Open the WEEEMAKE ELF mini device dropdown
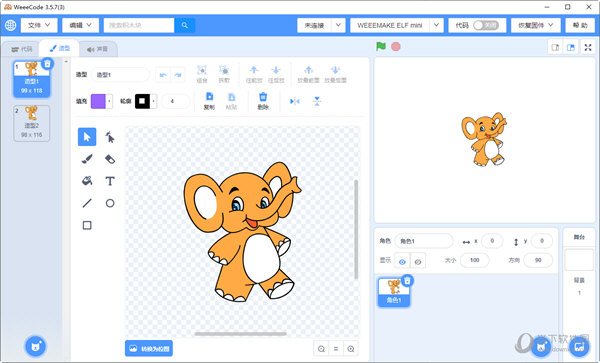The height and width of the screenshot is (363, 600). point(397,25)
